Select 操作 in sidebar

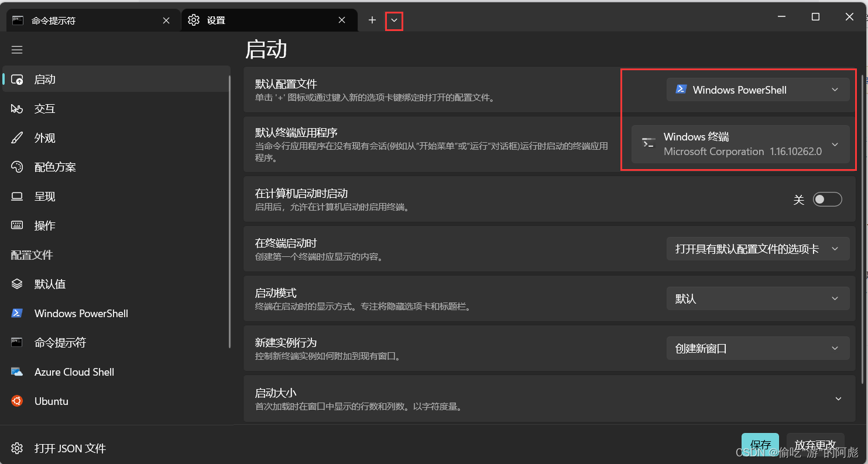(x=116, y=226)
